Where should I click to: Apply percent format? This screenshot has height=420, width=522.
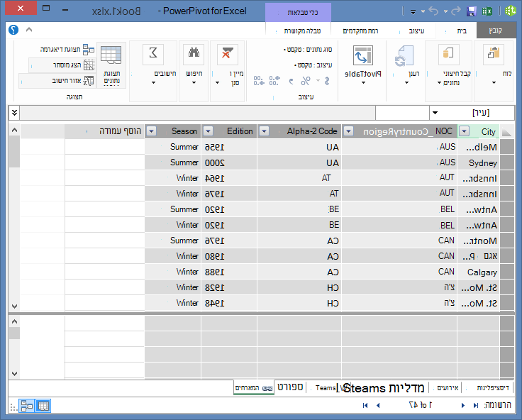pyautogui.click(x=306, y=81)
